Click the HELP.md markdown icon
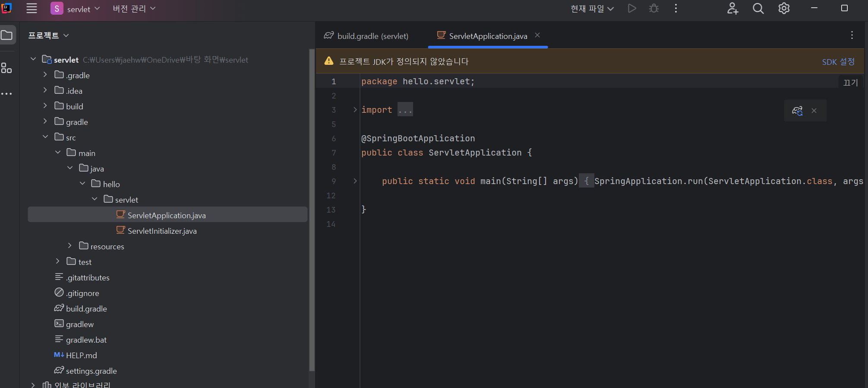The height and width of the screenshot is (388, 868). (x=59, y=355)
